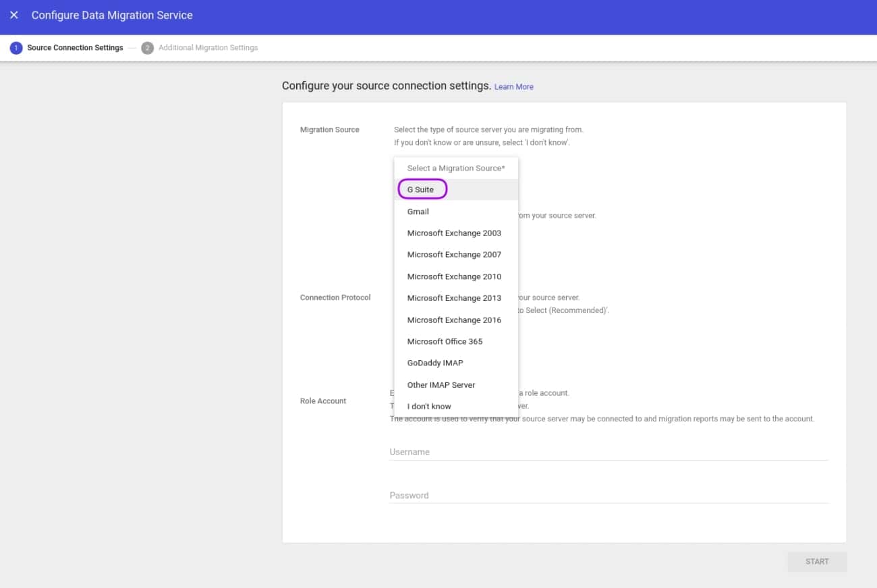
Task: Close the Configure Data Migration Service dialog
Action: pos(14,15)
